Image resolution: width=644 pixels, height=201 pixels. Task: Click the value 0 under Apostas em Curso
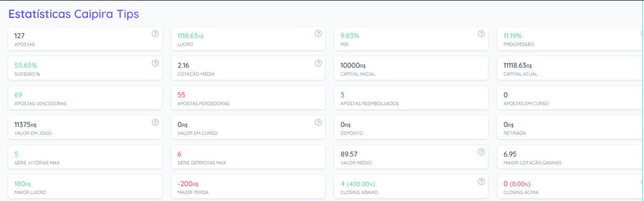pyautogui.click(x=506, y=95)
